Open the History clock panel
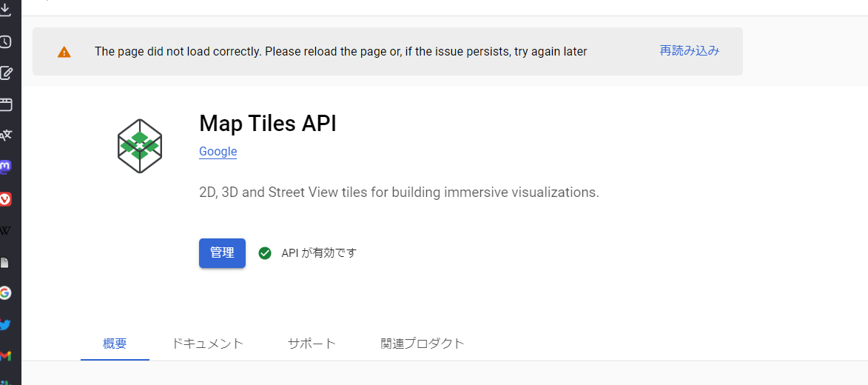The height and width of the screenshot is (385, 868). (x=5, y=41)
